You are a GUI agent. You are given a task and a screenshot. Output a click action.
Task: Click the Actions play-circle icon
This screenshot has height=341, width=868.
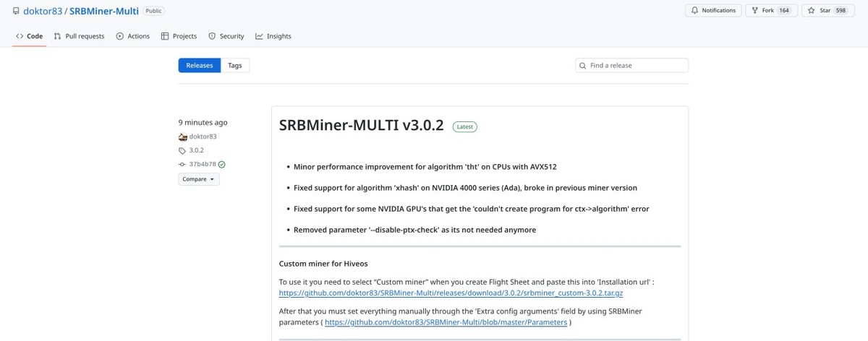(x=120, y=36)
